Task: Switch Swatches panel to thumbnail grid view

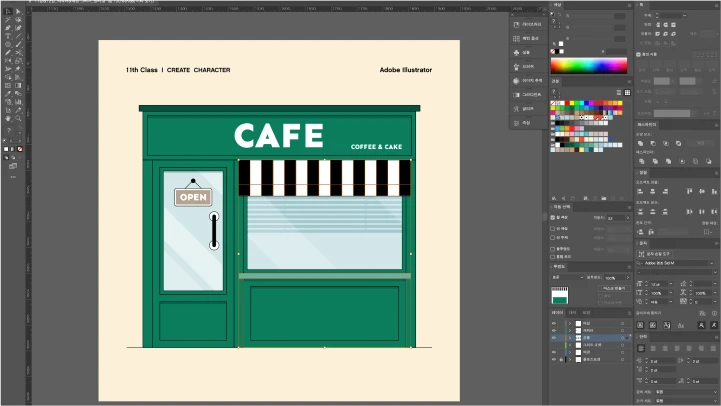Action: [627, 92]
